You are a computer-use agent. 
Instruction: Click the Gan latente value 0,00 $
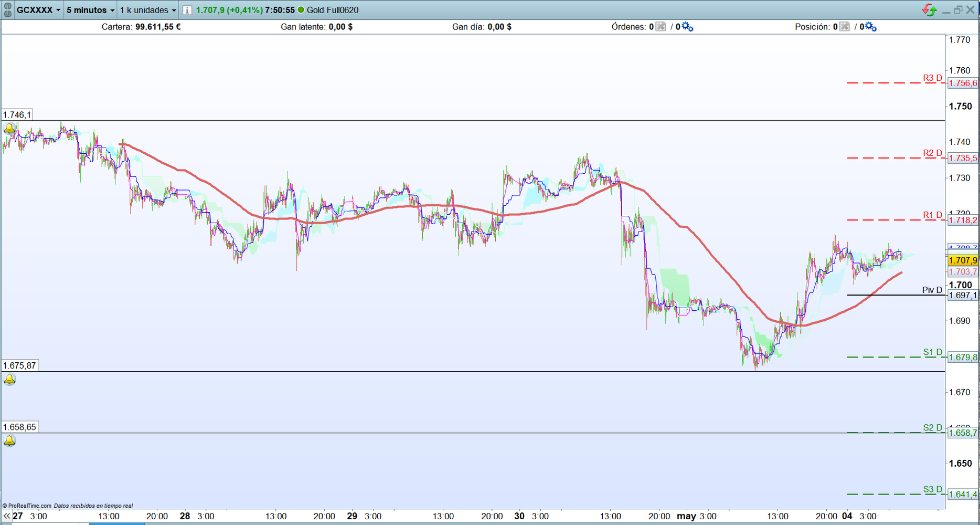tap(340, 27)
